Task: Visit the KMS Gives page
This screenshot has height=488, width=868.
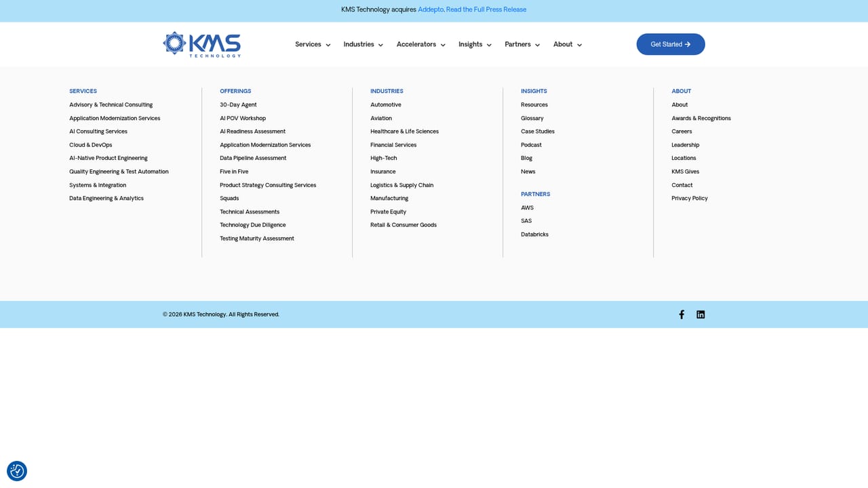Action: 685,171
